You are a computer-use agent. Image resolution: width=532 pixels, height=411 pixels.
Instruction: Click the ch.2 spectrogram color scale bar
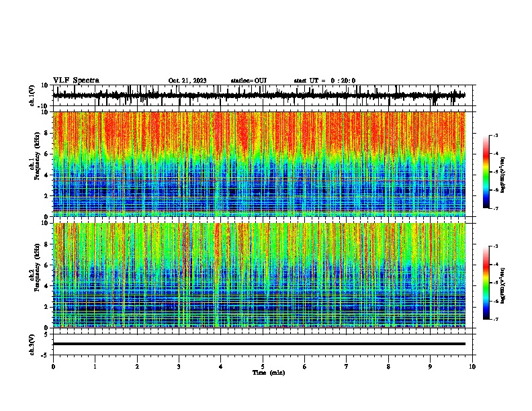coord(486,283)
